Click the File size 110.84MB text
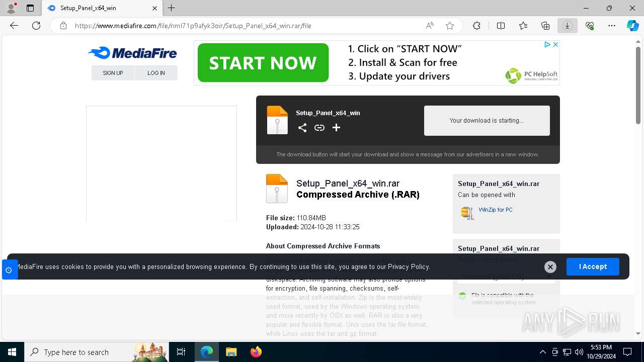Viewport: 644px width, 362px height. tap(296, 218)
